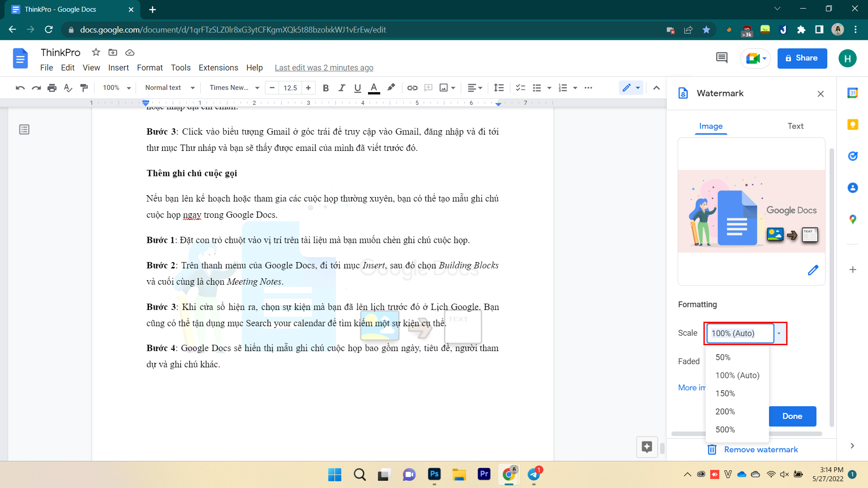Open the More toolbar options ellipsis
868x488 pixels.
click(x=588, y=88)
